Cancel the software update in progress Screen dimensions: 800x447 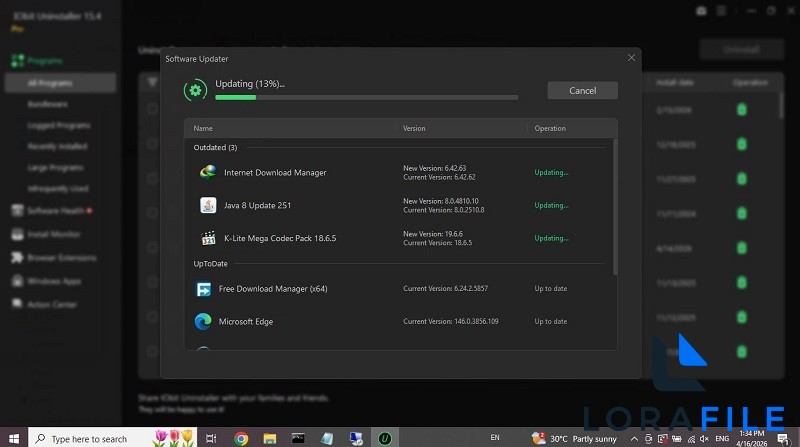tap(582, 90)
